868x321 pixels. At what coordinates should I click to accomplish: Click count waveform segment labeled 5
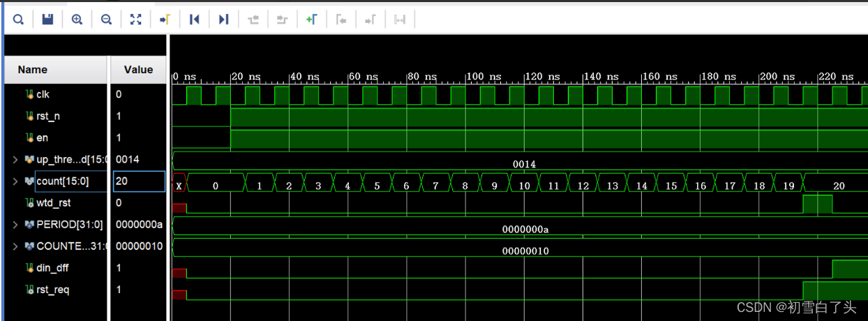(377, 182)
